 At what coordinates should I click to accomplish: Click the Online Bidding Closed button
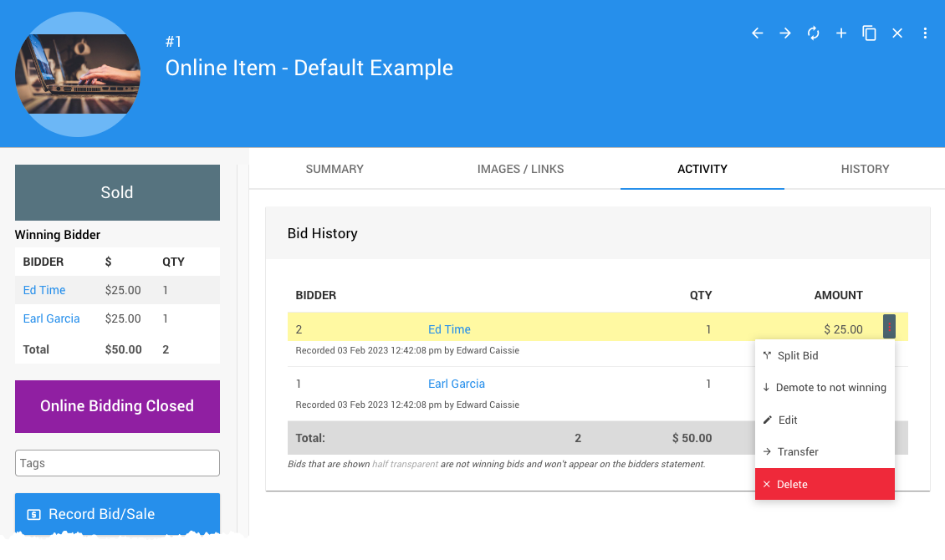click(117, 406)
